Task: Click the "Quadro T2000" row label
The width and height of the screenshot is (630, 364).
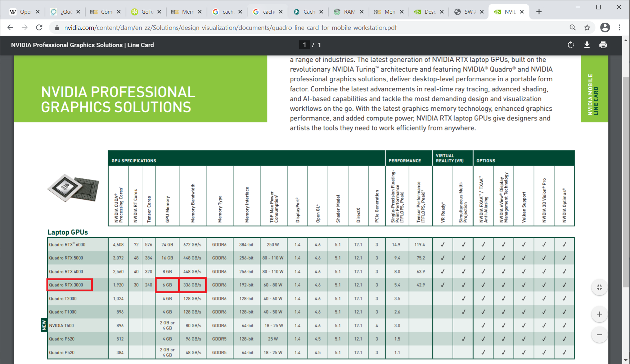Action: (63, 299)
